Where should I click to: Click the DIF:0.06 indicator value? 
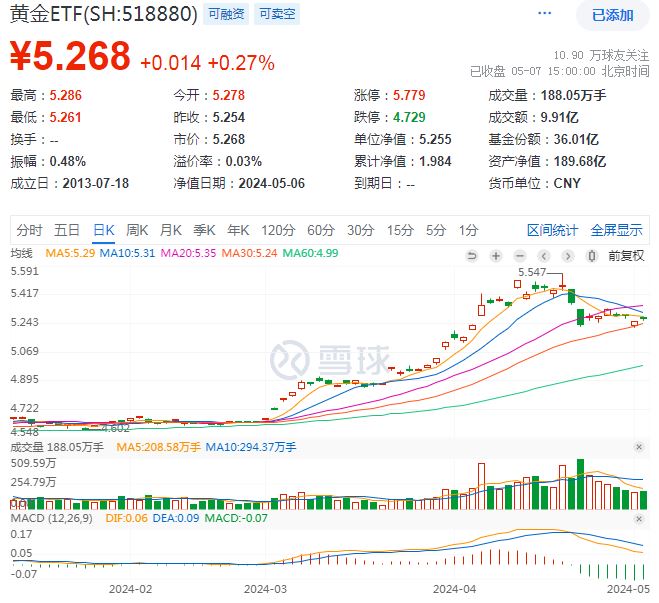pyautogui.click(x=127, y=518)
